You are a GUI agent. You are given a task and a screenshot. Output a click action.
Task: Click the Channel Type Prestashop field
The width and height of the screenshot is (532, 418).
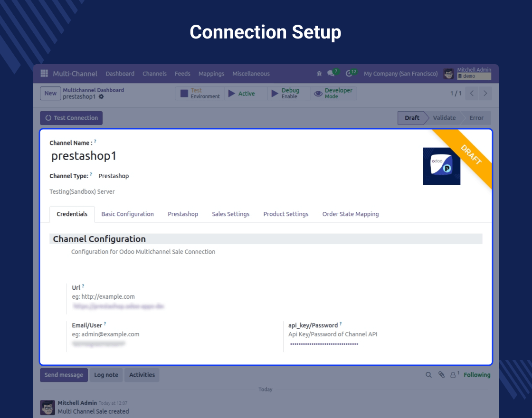click(114, 176)
